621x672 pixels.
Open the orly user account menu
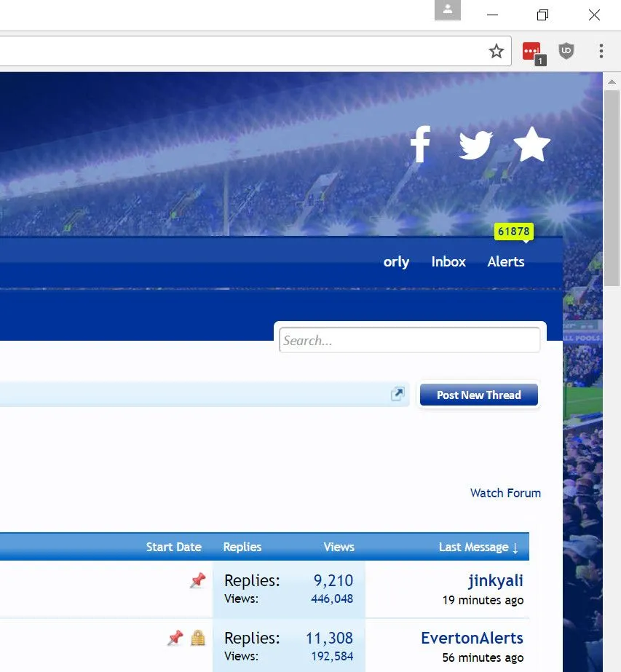[396, 262]
